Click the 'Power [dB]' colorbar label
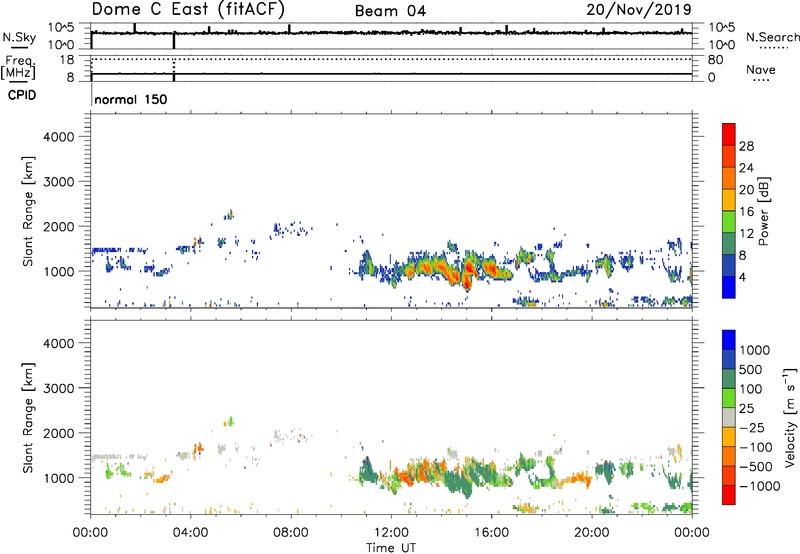800x554 pixels. pyautogui.click(x=763, y=212)
